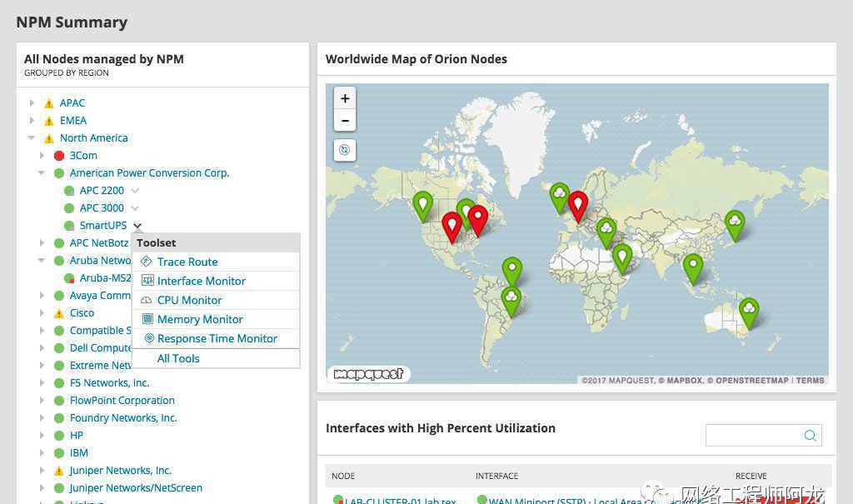
Task: Click the Trace Route tool icon
Action: click(x=147, y=262)
